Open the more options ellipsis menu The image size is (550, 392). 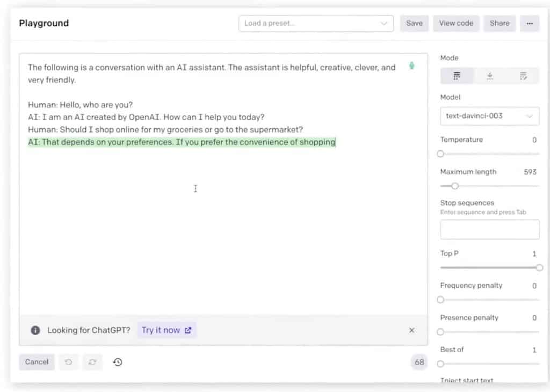[530, 23]
